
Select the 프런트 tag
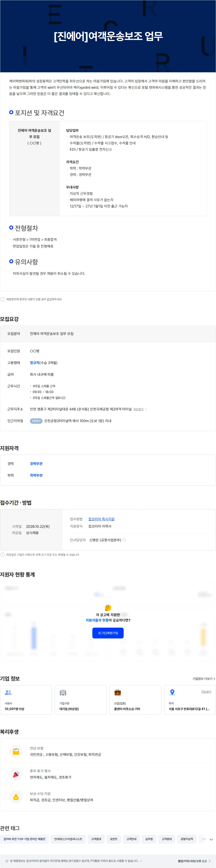(x=114, y=839)
